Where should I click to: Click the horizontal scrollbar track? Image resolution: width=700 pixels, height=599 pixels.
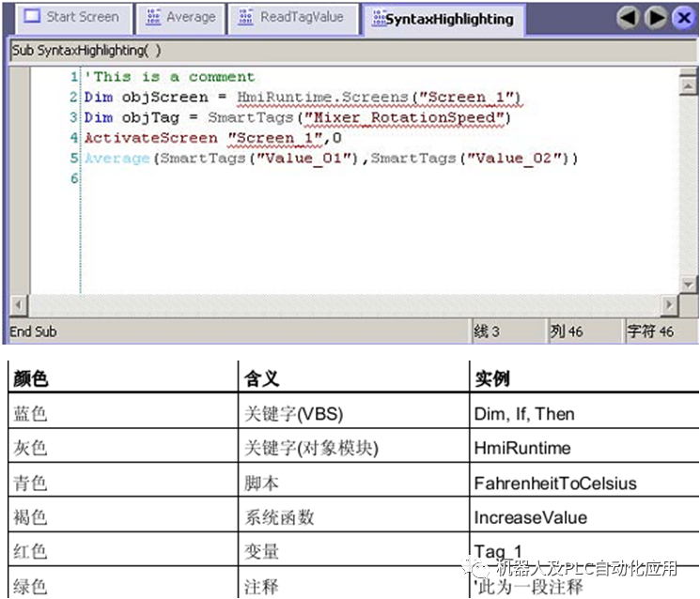click(x=344, y=305)
